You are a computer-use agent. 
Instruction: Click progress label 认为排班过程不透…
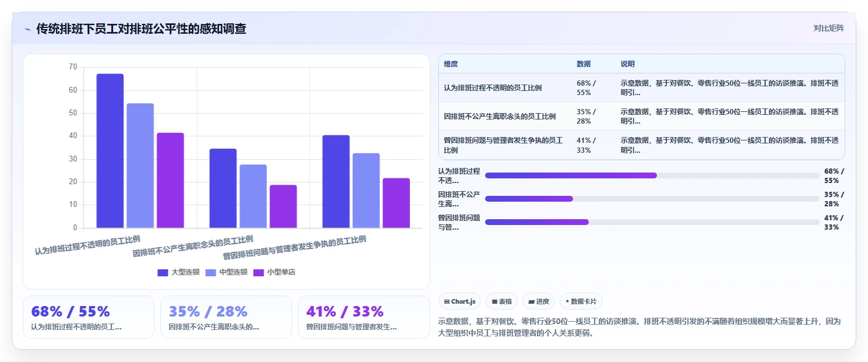(x=459, y=175)
